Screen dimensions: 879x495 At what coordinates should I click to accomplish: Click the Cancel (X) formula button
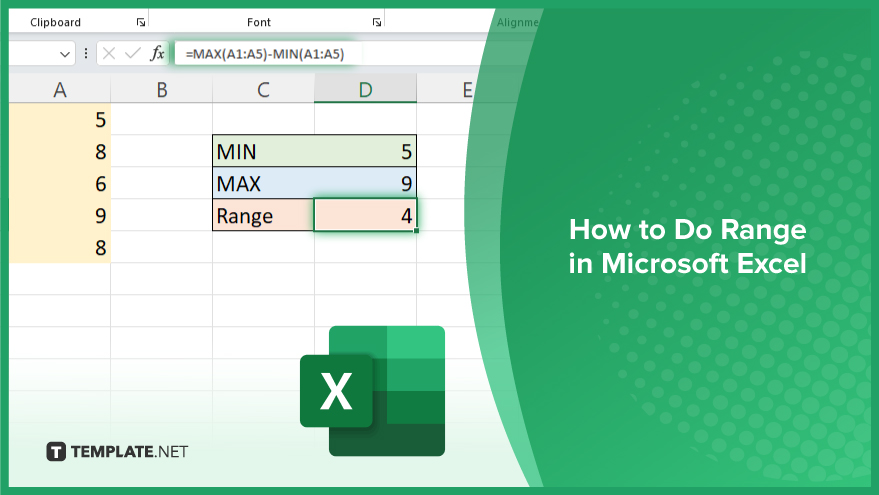click(x=109, y=54)
